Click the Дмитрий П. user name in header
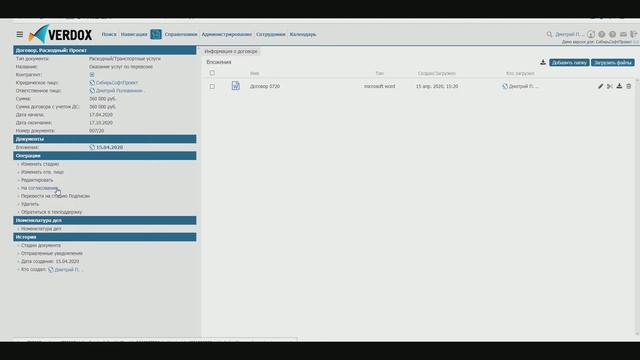Image resolution: width=640 pixels, height=360 pixels. pos(569,34)
